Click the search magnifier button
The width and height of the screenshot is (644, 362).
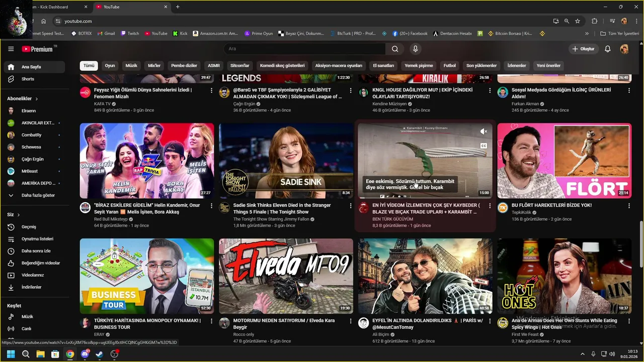pos(395,49)
